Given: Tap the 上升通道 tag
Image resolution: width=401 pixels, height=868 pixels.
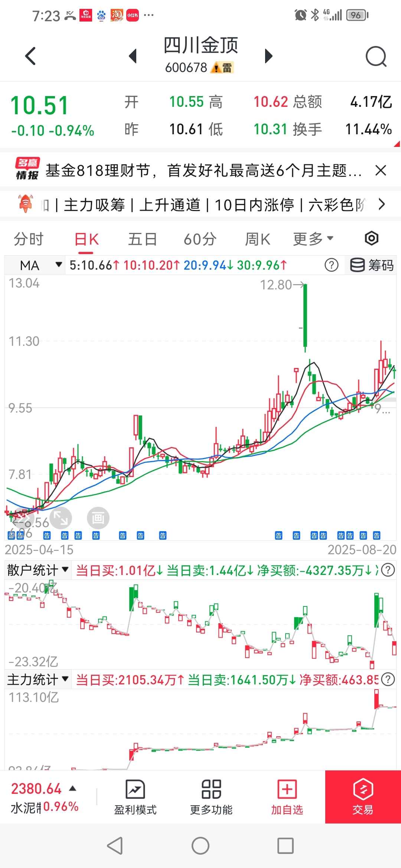Looking at the screenshot, I should click(x=170, y=205).
